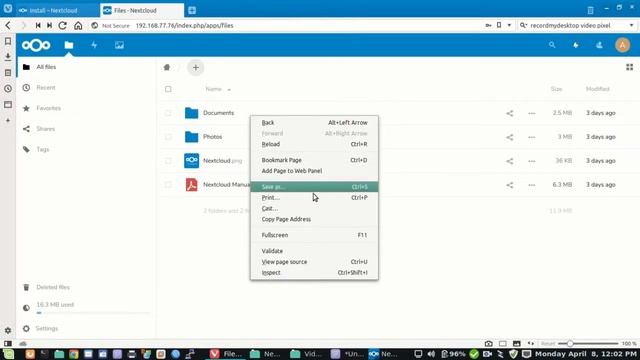640x360 pixels.
Task: Select the Documents row checkbox
Action: pyautogui.click(x=168, y=113)
